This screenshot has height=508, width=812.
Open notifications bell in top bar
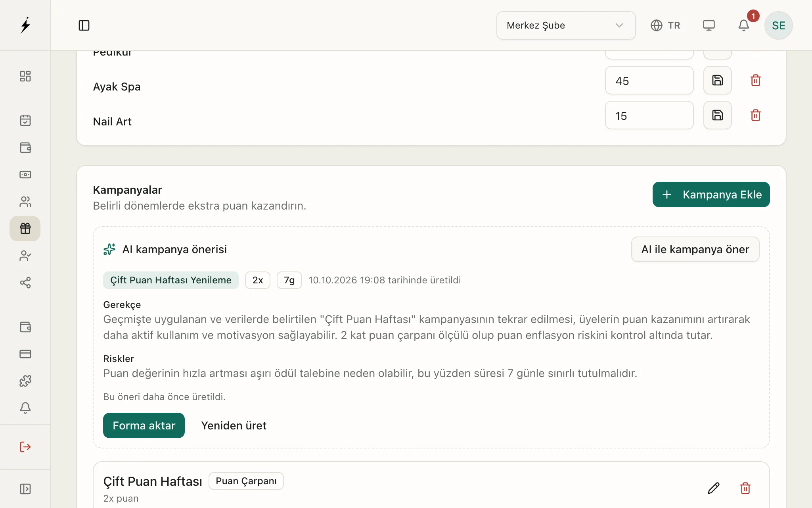[744, 25]
